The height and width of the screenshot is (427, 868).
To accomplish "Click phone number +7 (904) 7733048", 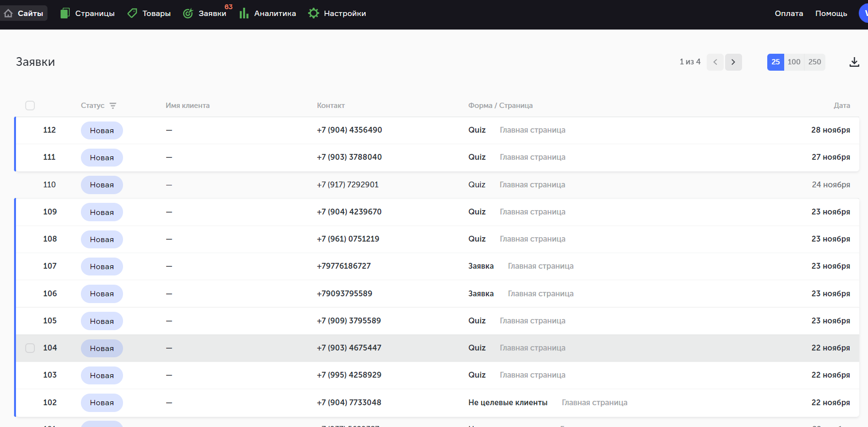I will point(349,402).
